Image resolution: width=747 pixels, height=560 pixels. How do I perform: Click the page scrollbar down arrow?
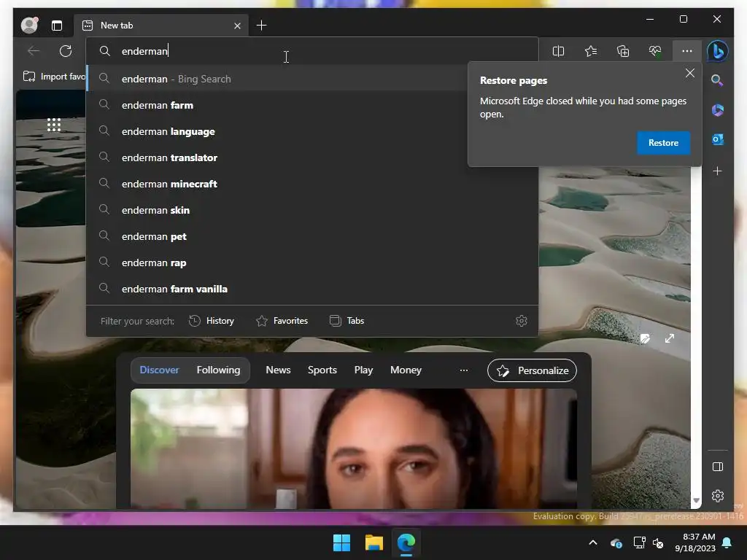[x=696, y=500]
